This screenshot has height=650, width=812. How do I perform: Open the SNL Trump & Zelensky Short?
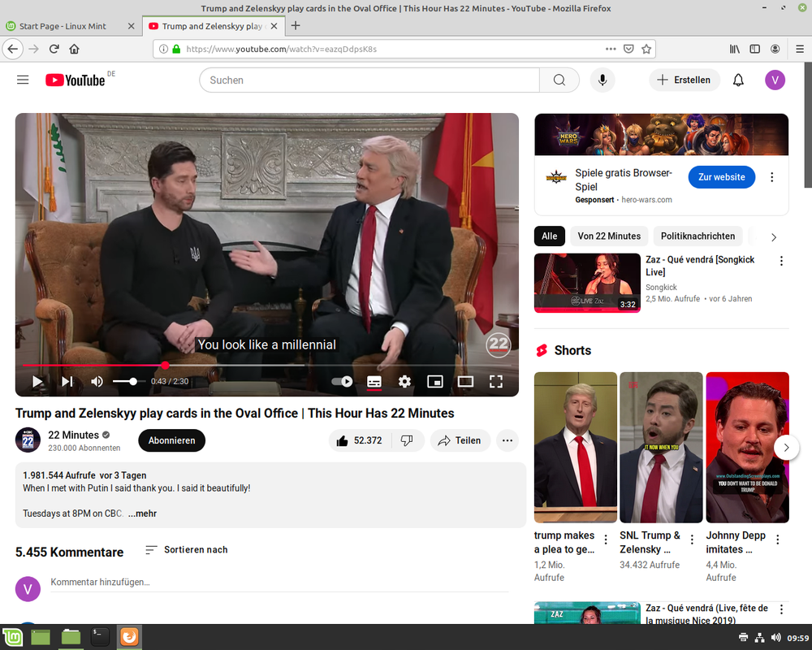(x=661, y=448)
